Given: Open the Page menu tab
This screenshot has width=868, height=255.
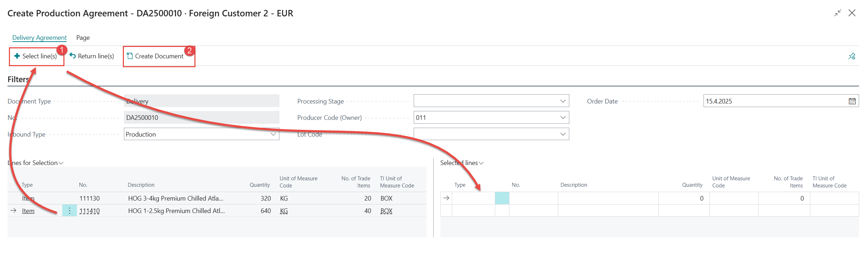Looking at the screenshot, I should pos(83,38).
